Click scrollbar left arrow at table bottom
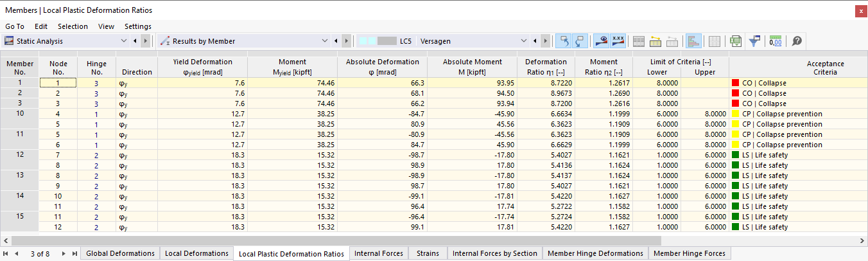 4,240
